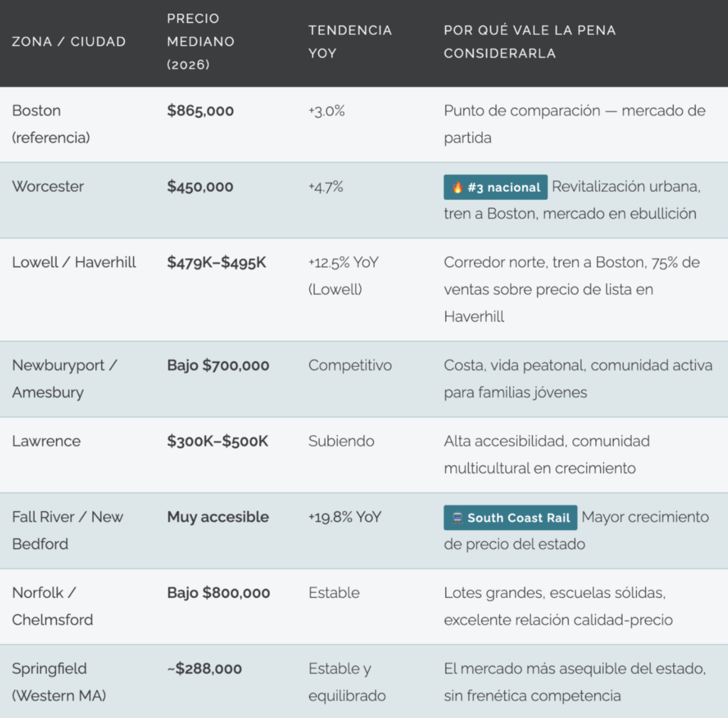This screenshot has height=718, width=728.
Task: Select the Fall River / New Bedford cell
Action: 68,530
